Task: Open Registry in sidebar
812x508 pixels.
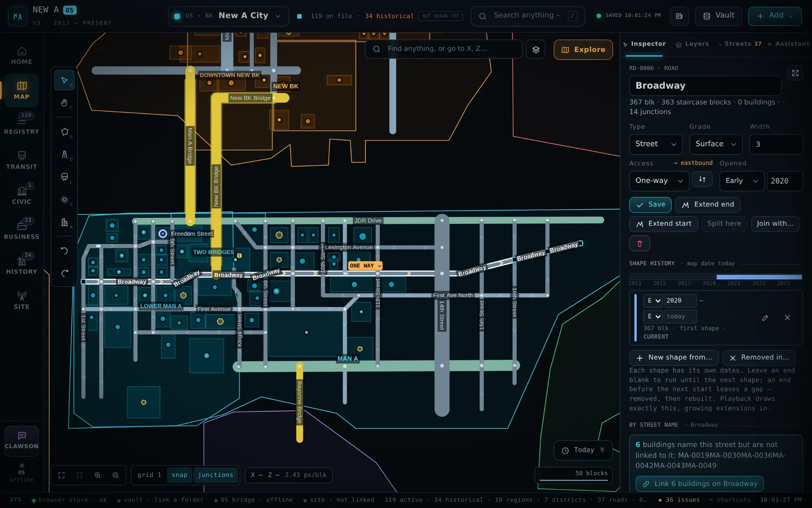Action: (x=22, y=125)
